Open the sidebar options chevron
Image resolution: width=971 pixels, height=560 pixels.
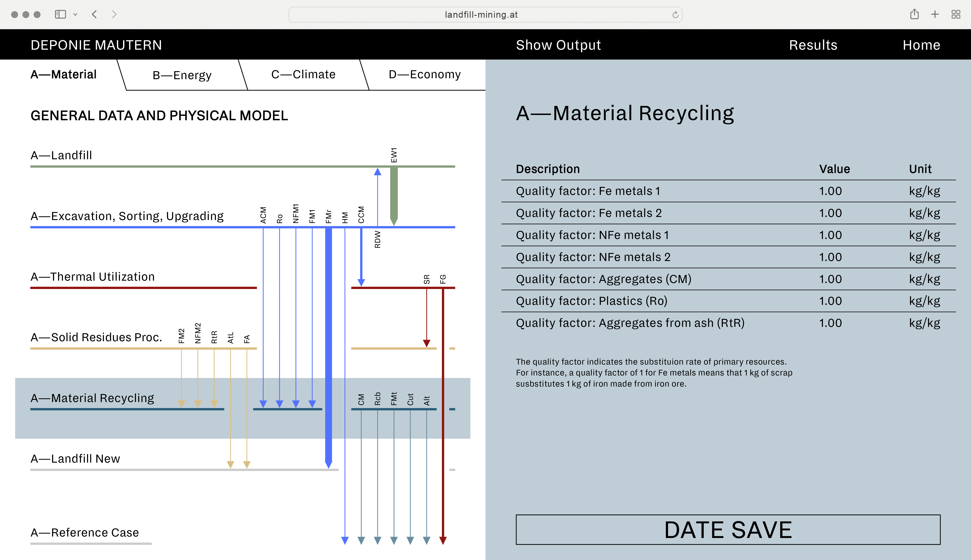(x=75, y=15)
